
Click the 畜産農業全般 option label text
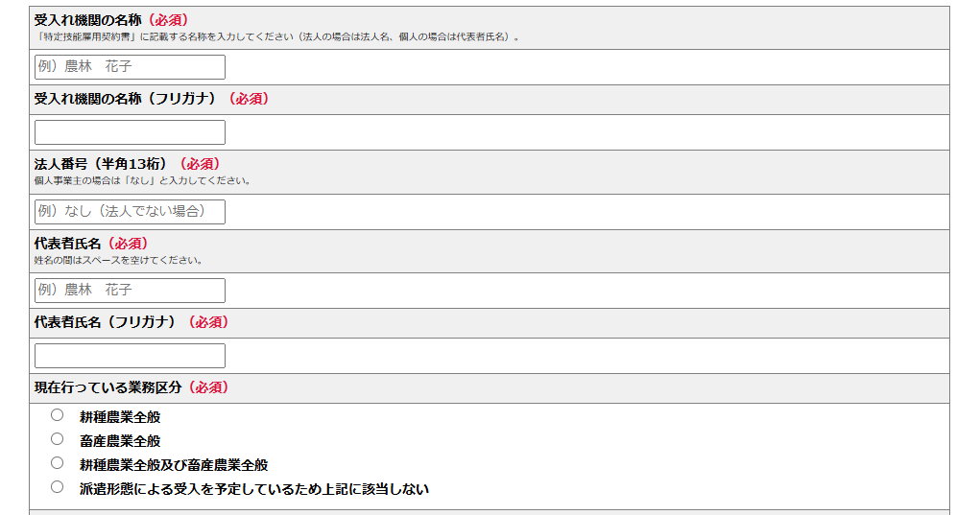pyautogui.click(x=120, y=441)
